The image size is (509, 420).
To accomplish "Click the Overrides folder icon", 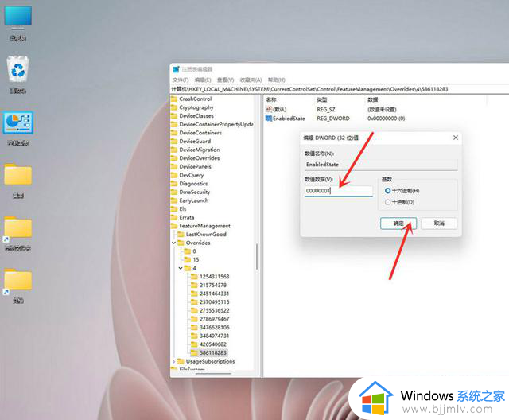I will (181, 243).
